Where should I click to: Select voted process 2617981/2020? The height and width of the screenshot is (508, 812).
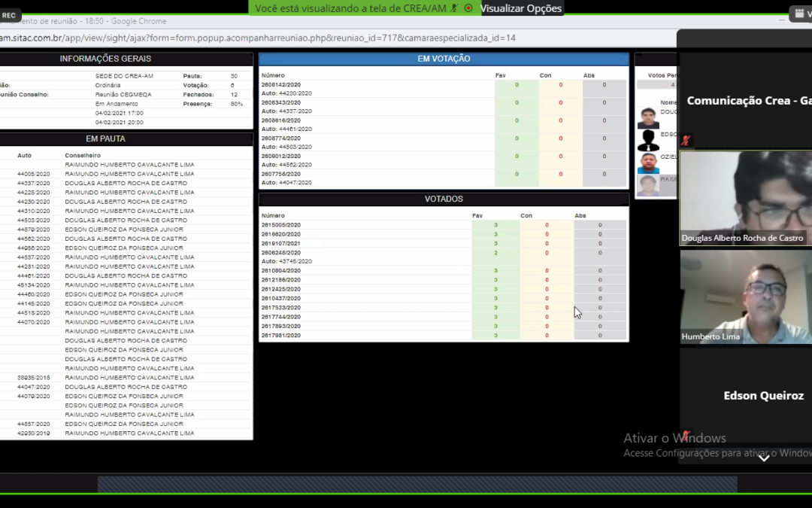[280, 336]
